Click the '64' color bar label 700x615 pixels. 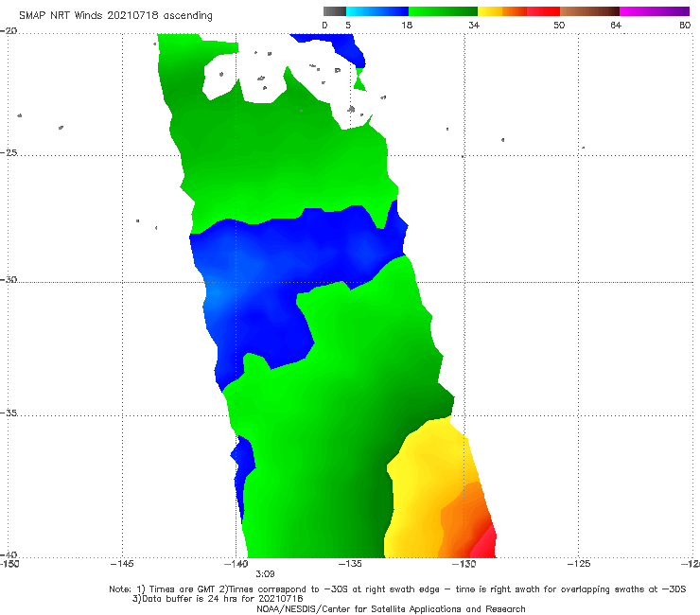[x=616, y=25]
